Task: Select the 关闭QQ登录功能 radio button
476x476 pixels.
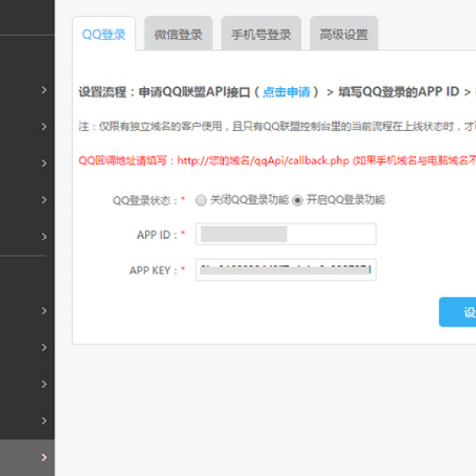Action: 201,201
